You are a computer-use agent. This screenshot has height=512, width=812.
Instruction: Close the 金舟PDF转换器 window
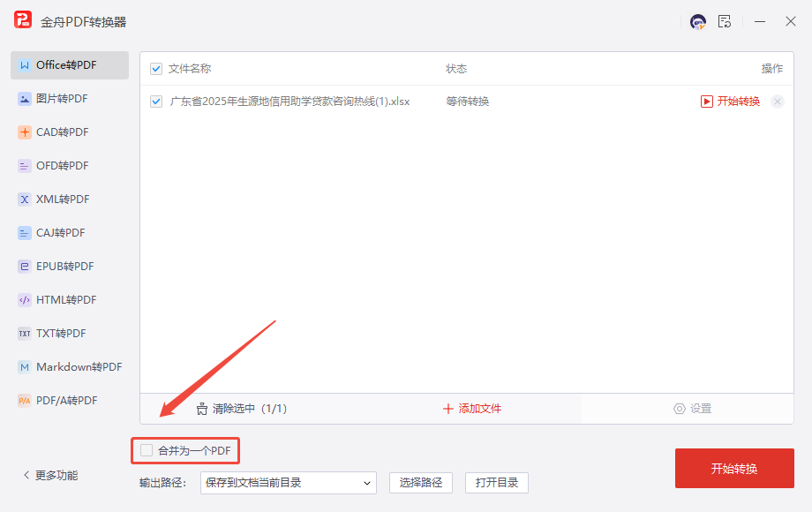[790, 21]
